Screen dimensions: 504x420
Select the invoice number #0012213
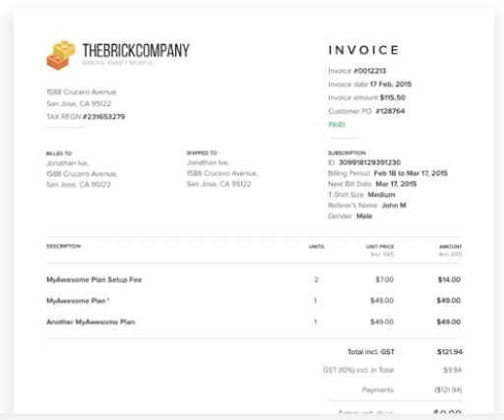click(x=370, y=71)
